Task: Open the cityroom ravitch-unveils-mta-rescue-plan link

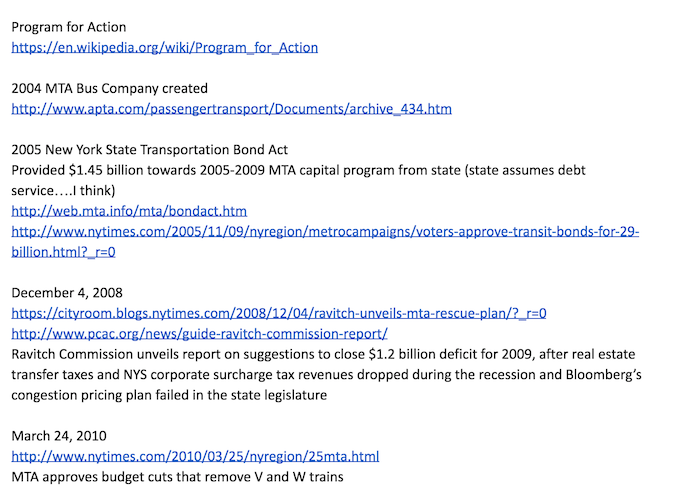Action: [x=278, y=313]
